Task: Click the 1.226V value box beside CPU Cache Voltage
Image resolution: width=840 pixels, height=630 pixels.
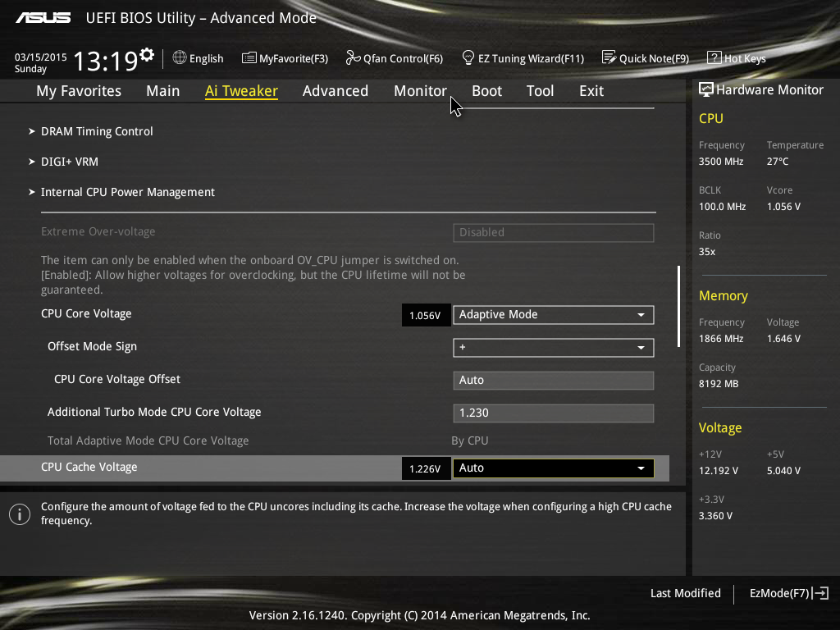Action: tap(426, 468)
